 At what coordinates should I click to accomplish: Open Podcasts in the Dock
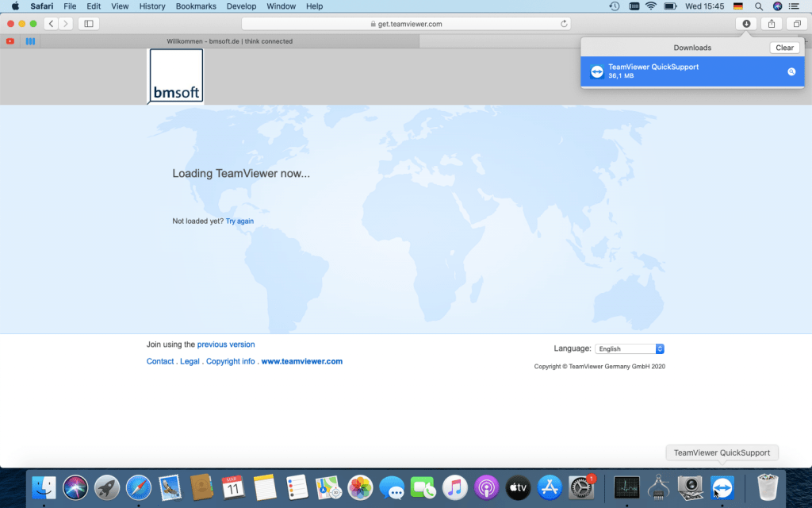(486, 487)
